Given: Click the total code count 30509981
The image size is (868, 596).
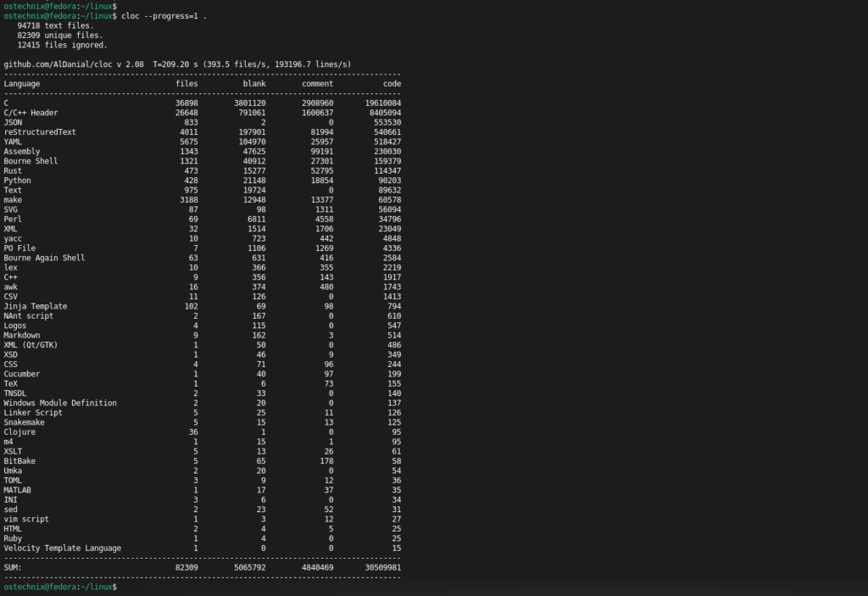Looking at the screenshot, I should (x=383, y=568).
